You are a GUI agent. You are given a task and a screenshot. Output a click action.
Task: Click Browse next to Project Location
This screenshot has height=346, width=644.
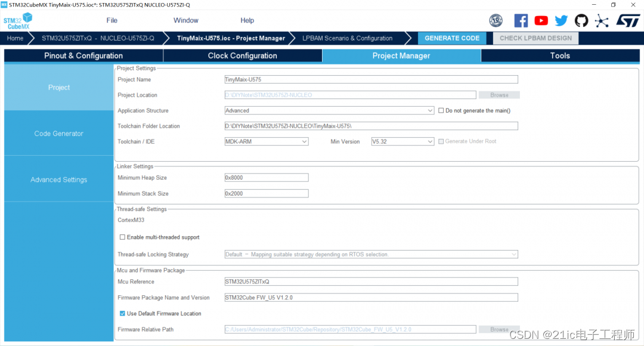499,95
